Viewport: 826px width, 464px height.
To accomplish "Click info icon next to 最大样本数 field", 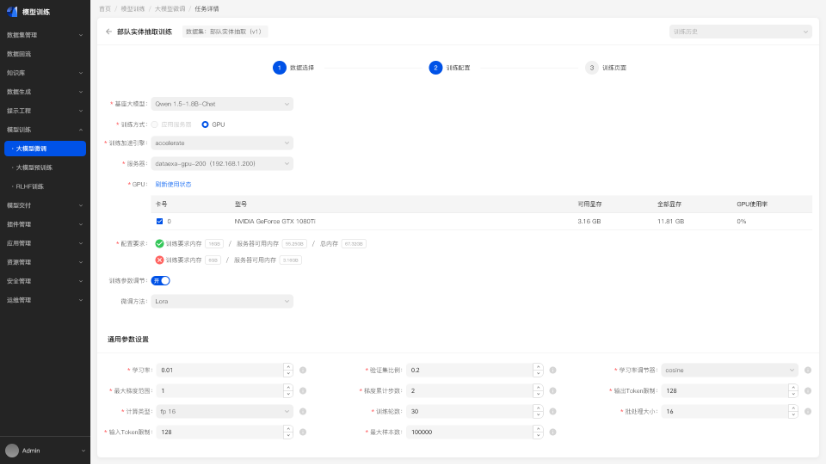I will coord(553,432).
